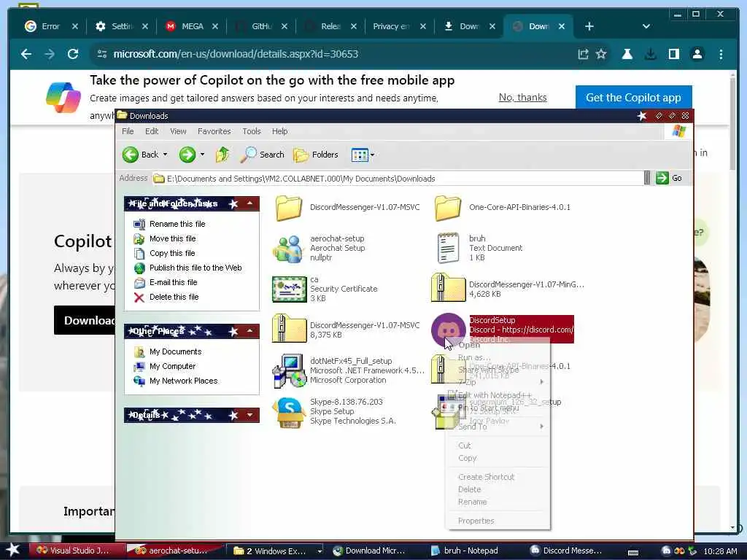747x560 pixels.
Task: Open the Back button history dropdown arrow
Action: point(166,155)
